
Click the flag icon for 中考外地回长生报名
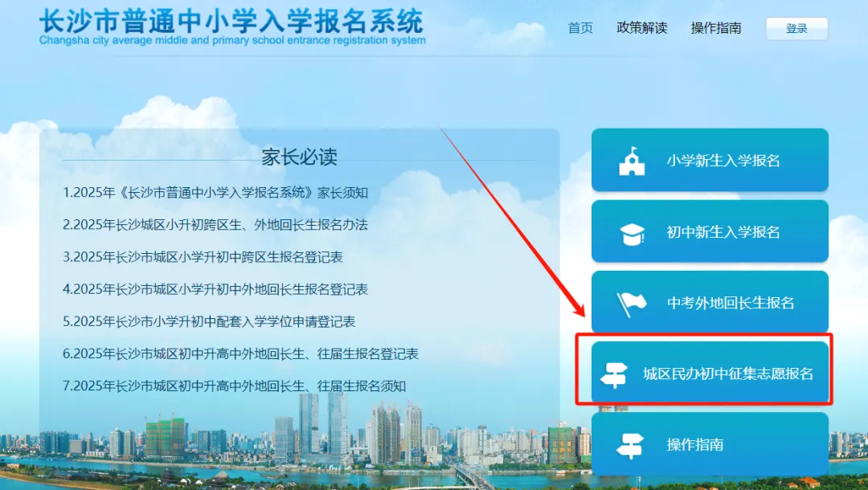coord(632,304)
